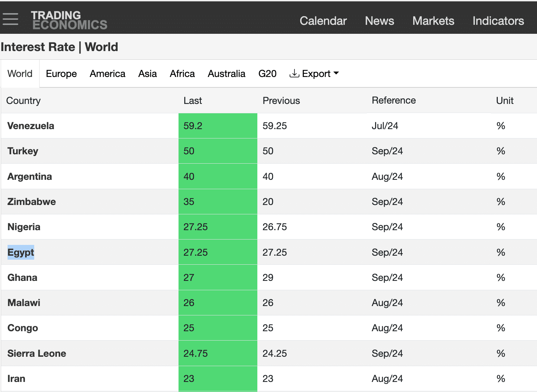Open the Markets menu item
The image size is (537, 392).
click(x=433, y=21)
